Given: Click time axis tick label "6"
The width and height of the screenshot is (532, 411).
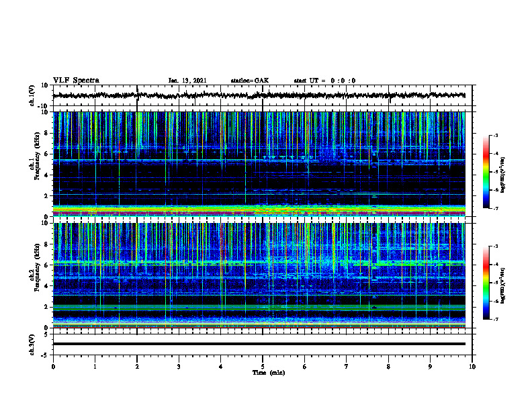Looking at the screenshot, I should point(305,367).
